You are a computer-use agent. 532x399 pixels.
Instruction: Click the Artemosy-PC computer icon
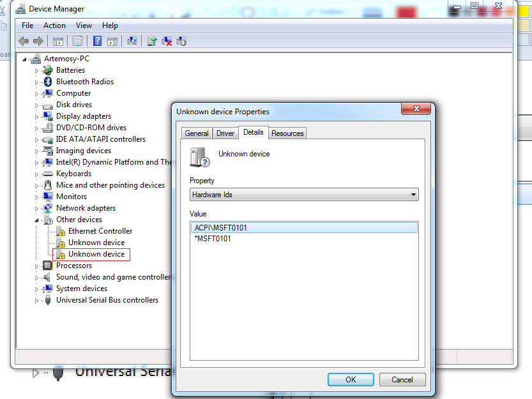(x=36, y=59)
